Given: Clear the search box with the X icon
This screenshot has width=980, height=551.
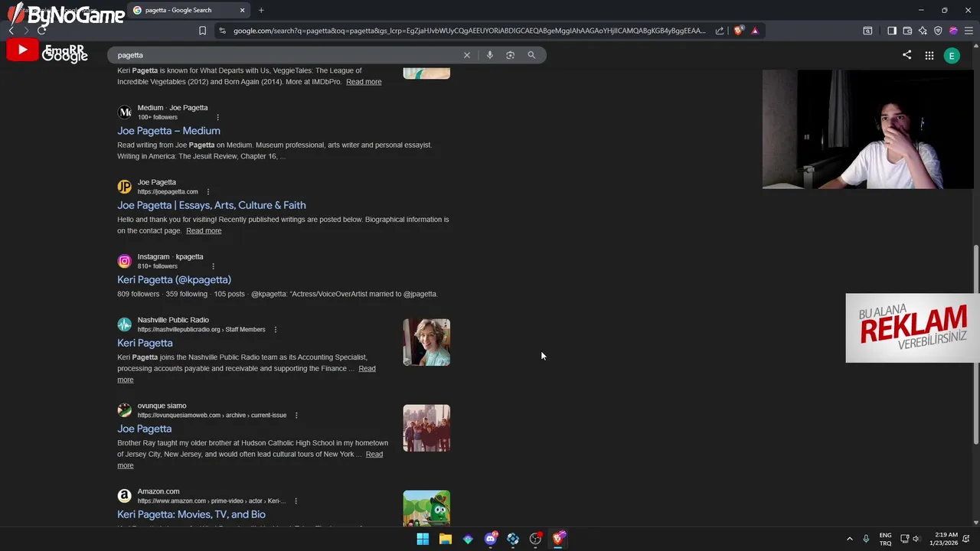Looking at the screenshot, I should pos(467,55).
